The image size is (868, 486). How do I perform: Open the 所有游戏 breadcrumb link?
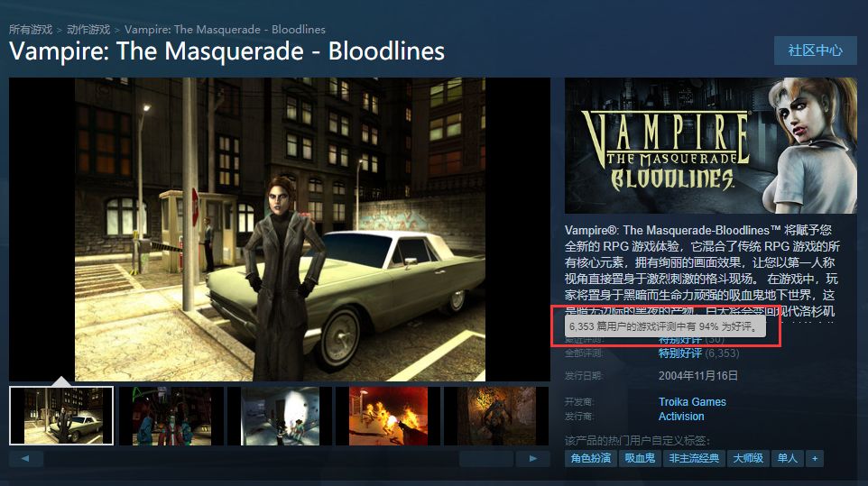point(31,29)
